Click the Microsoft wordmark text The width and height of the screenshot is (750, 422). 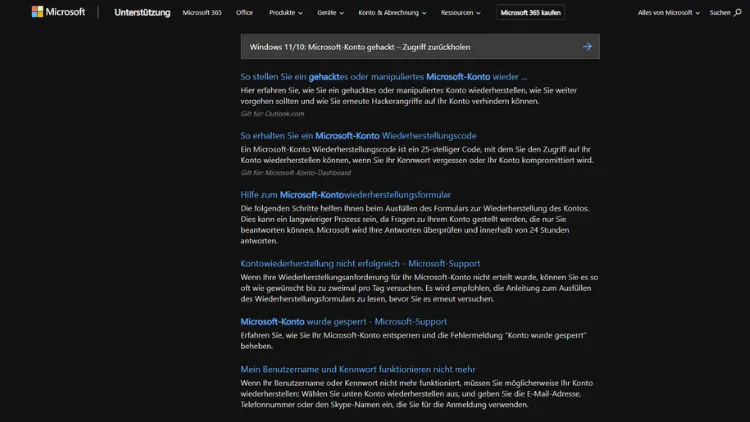(65, 12)
